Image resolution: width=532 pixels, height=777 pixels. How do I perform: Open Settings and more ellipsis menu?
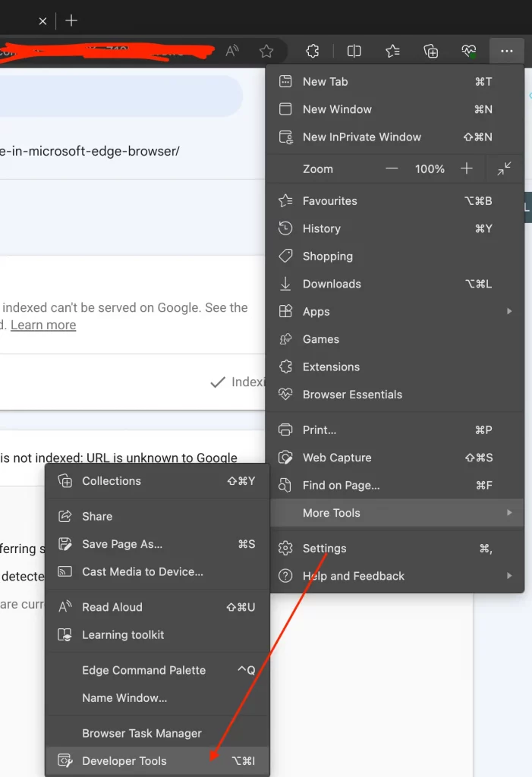pos(506,51)
